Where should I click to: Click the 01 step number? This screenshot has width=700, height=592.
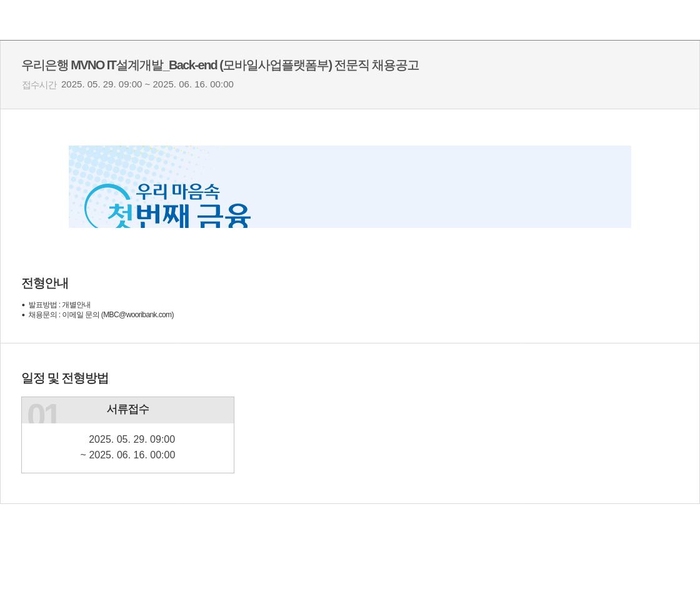pyautogui.click(x=42, y=413)
